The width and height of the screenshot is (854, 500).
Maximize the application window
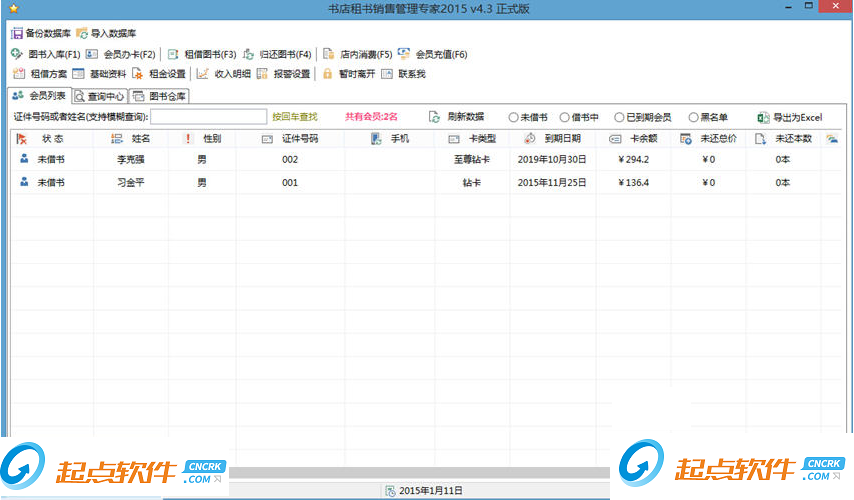click(809, 6)
